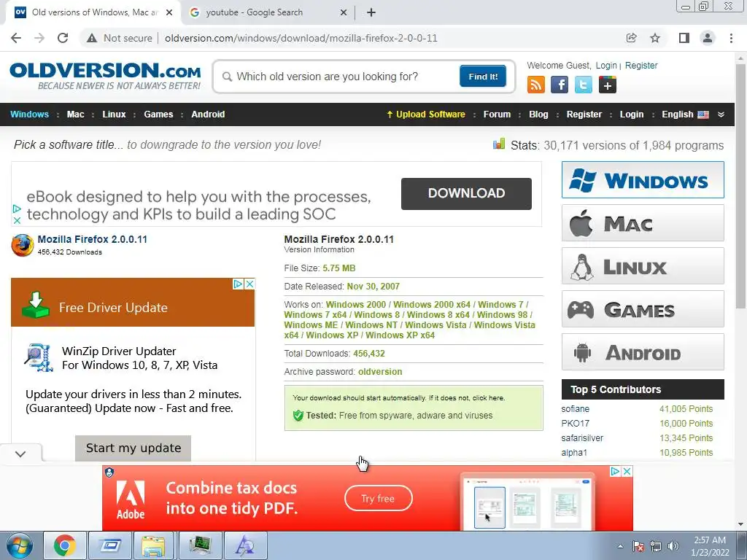747x560 pixels.
Task: Click the OLDVERSION.COM logo
Action: click(105, 76)
